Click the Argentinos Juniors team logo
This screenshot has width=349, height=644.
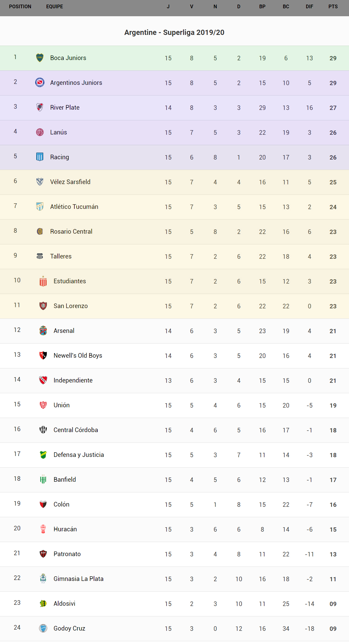[40, 82]
